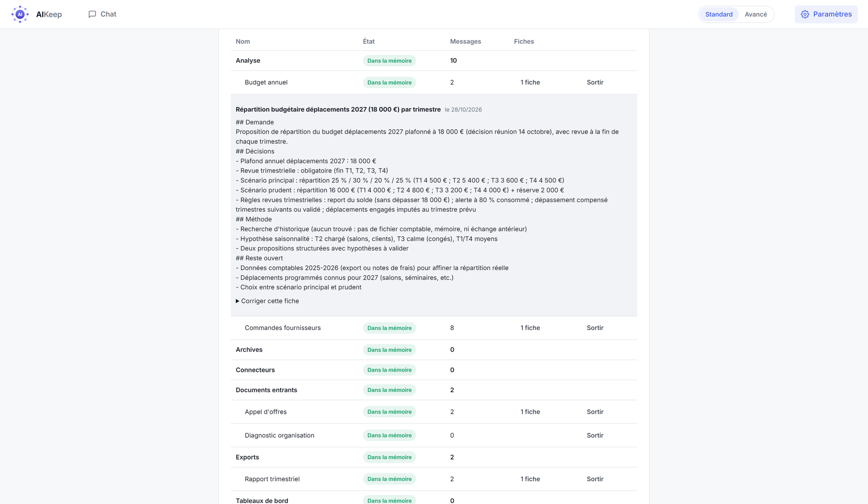
Task: Select the Rapport trimestriel row
Action: (434, 479)
